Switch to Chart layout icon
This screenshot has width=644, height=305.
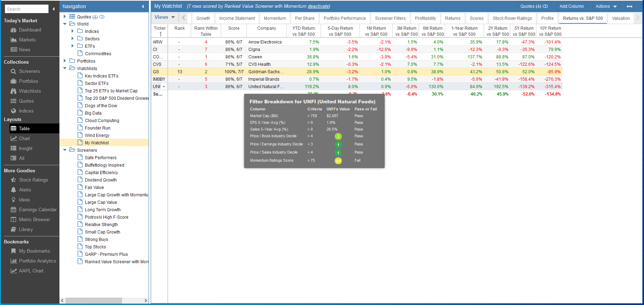tap(14, 139)
